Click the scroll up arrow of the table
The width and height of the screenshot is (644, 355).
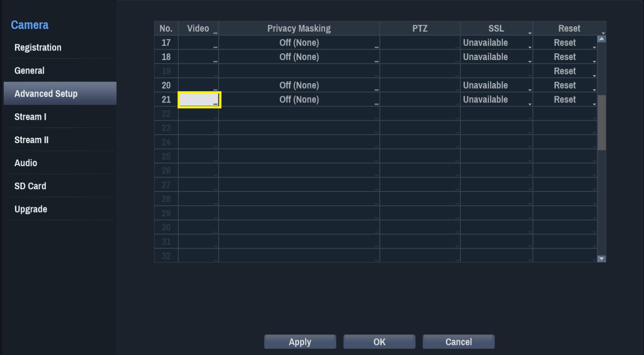[x=602, y=39]
